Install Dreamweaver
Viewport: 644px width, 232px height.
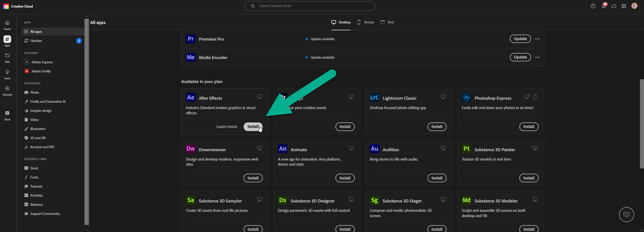tap(253, 178)
